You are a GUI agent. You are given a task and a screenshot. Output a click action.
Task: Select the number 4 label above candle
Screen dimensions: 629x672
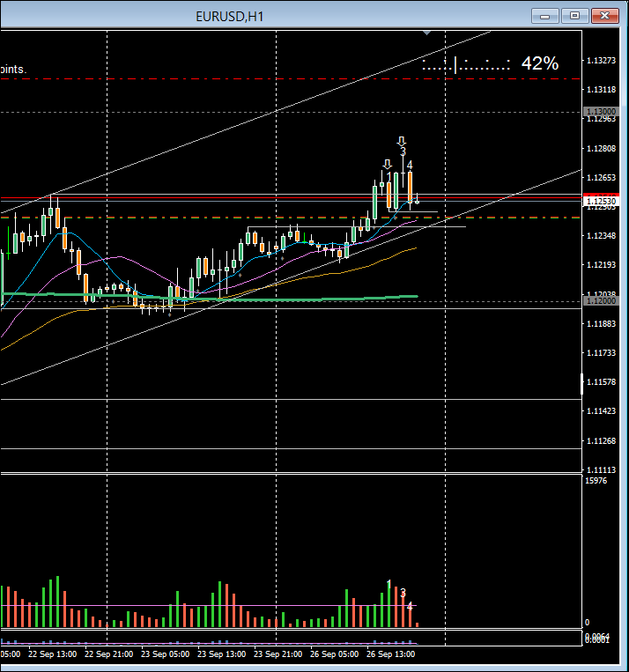click(410, 165)
